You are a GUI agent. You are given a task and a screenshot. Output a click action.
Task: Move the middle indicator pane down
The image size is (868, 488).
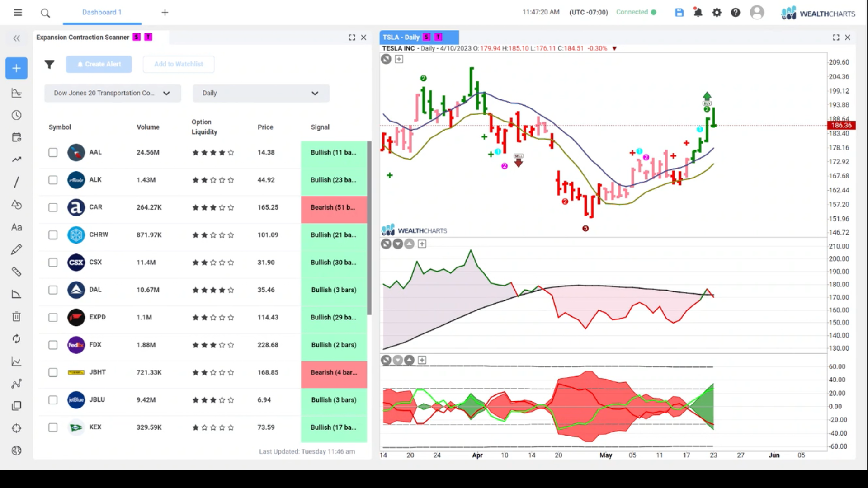pos(398,244)
